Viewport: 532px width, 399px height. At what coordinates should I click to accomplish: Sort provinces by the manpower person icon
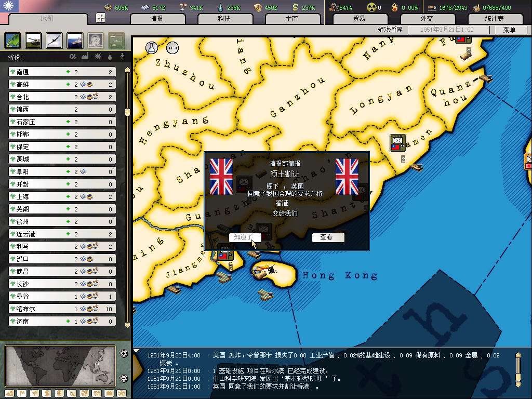122,57
